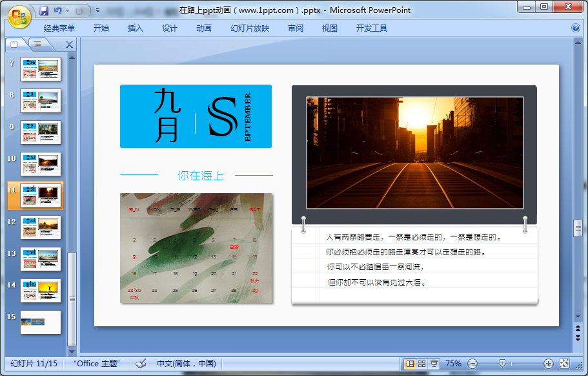Select slide 7 thumbnail
This screenshot has height=376, width=588.
click(x=41, y=69)
